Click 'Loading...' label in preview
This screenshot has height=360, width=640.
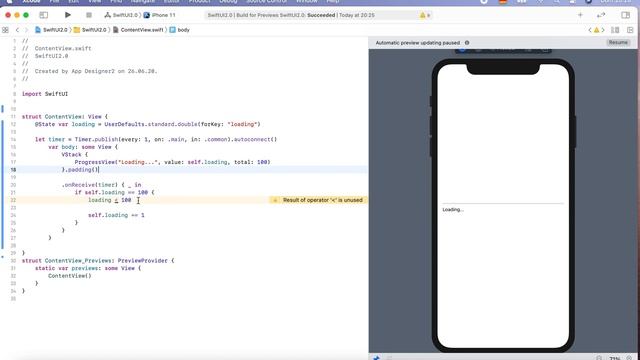(x=453, y=209)
